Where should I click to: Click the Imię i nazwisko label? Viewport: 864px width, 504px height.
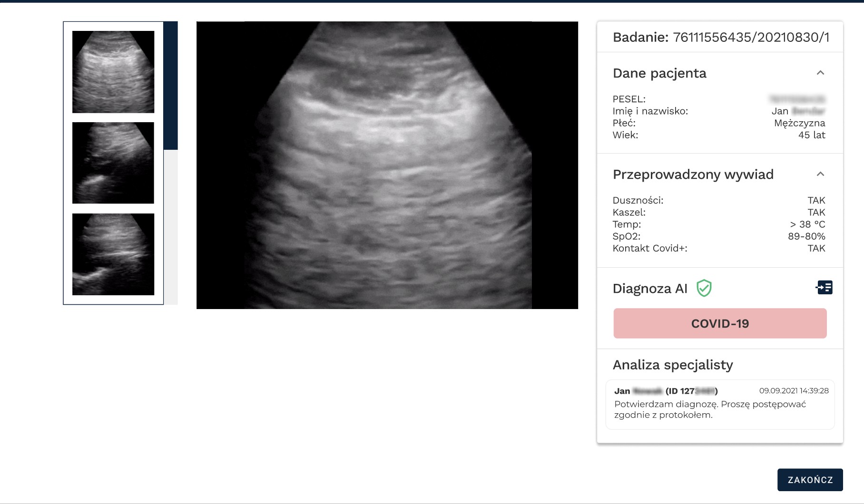[650, 111]
